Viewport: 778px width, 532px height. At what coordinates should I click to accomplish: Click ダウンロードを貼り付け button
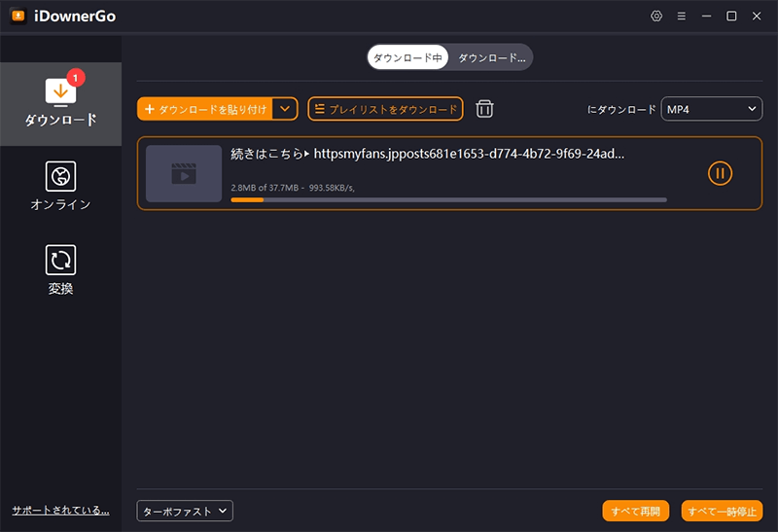205,109
